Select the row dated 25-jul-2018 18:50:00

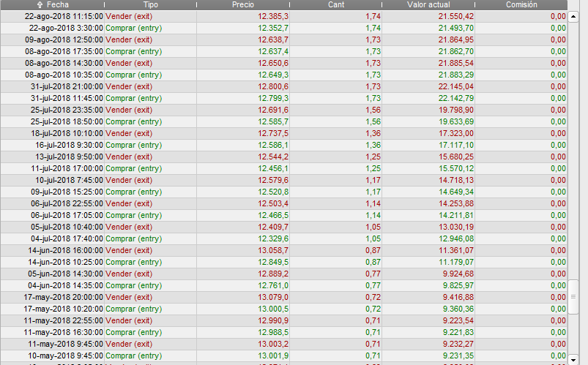pyautogui.click(x=283, y=122)
